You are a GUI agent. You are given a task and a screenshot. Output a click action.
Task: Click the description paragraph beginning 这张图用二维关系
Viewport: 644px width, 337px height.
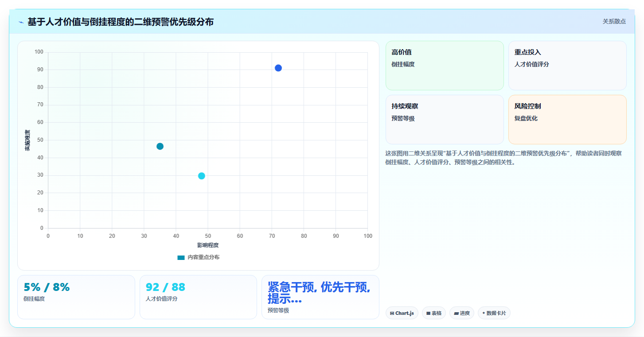503,158
